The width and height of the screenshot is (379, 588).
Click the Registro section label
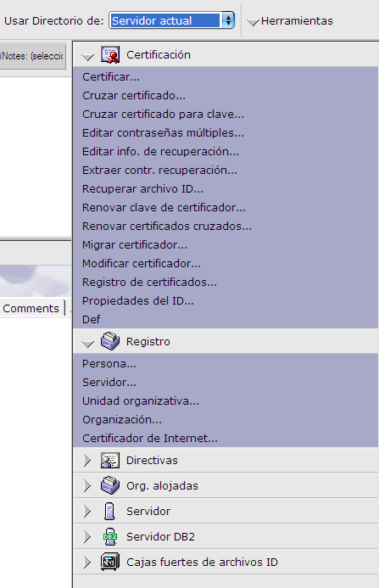tap(148, 342)
